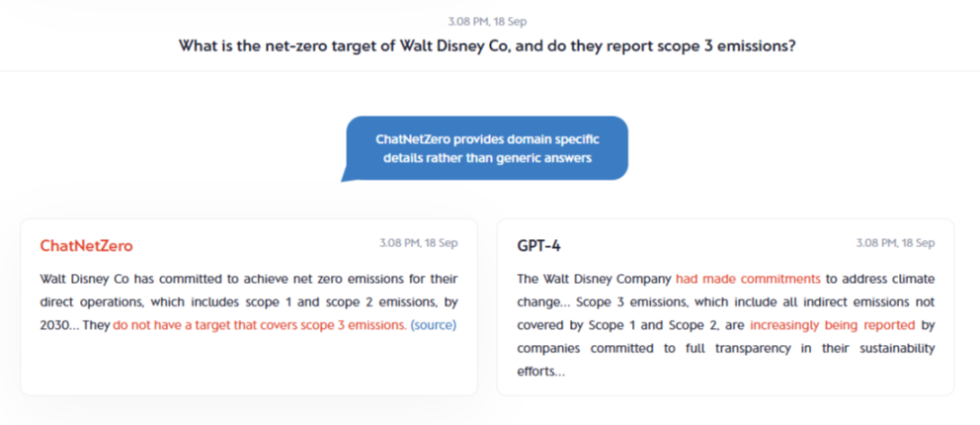Click red text "had made commitments"
Image resolution: width=980 pixels, height=425 pixels.
[748, 279]
